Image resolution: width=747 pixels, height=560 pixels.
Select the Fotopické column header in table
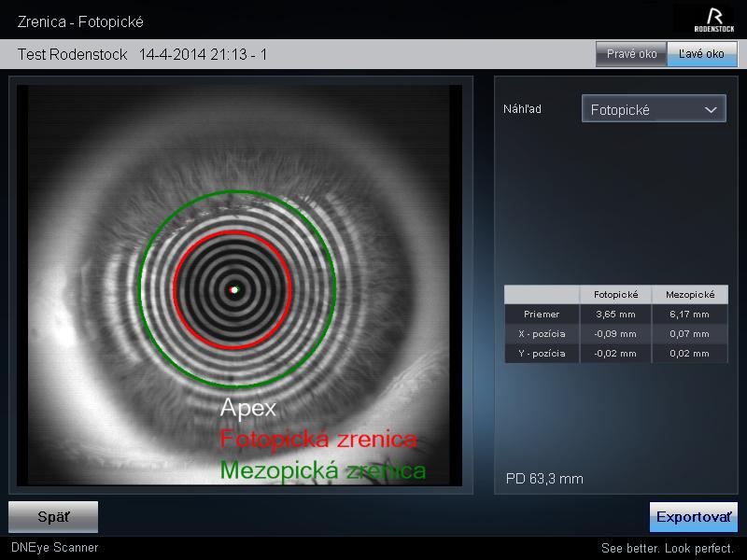[x=615, y=295]
